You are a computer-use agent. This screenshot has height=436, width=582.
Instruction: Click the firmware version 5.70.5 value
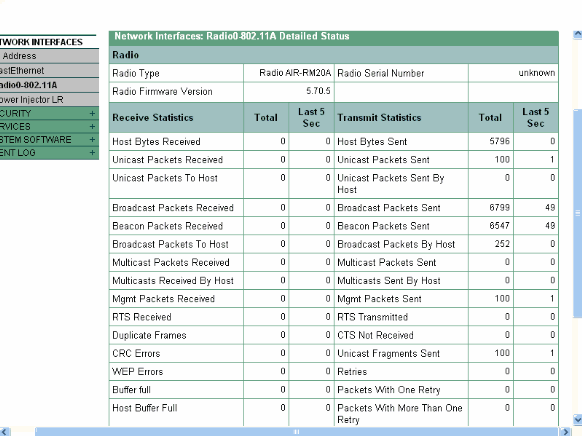coord(318,91)
